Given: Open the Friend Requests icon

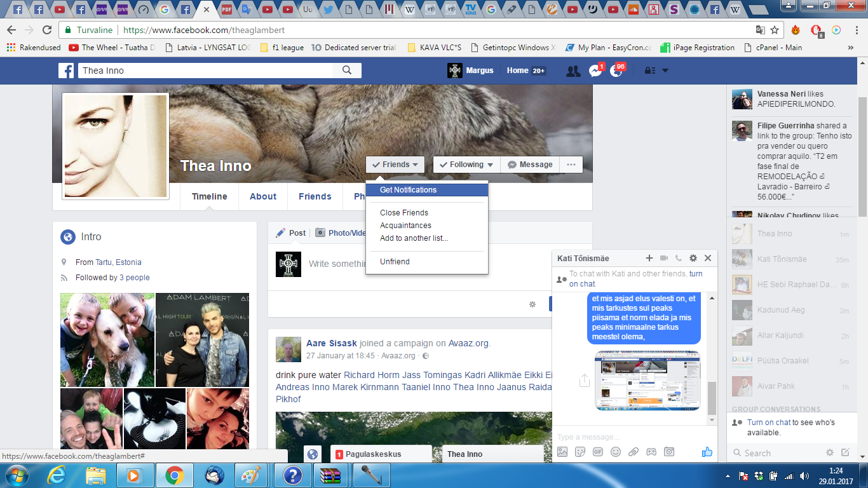Looking at the screenshot, I should pyautogui.click(x=573, y=71).
